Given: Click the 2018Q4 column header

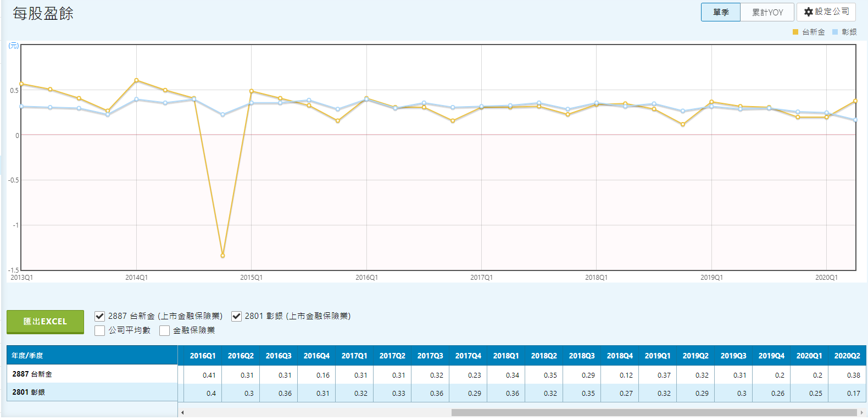Looking at the screenshot, I should (620, 356).
